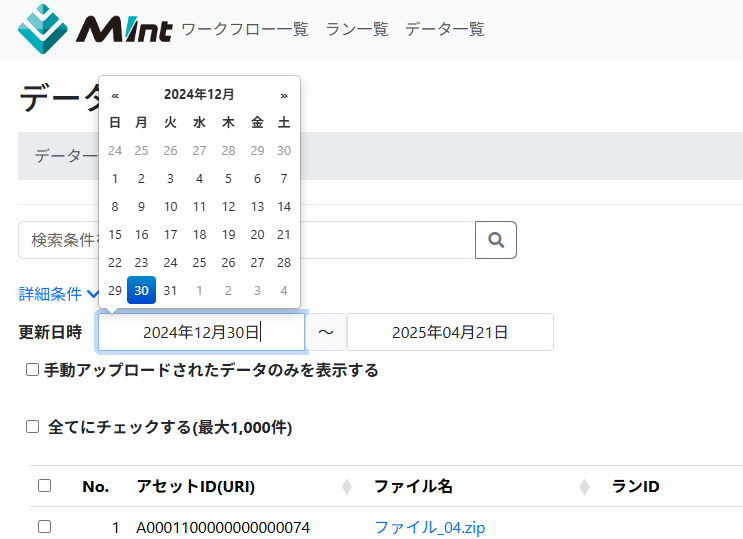
Task: Open ワークフロー一覧 in navigation bar
Action: coord(245,29)
